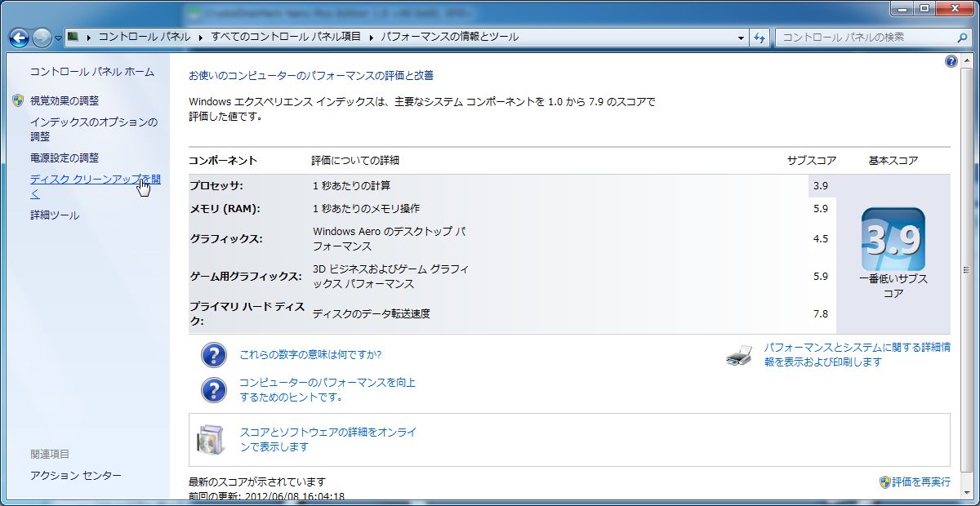Screen dimensions: 980x506
Task: Click hard disk subscore 7.8 value
Action: coord(821,314)
